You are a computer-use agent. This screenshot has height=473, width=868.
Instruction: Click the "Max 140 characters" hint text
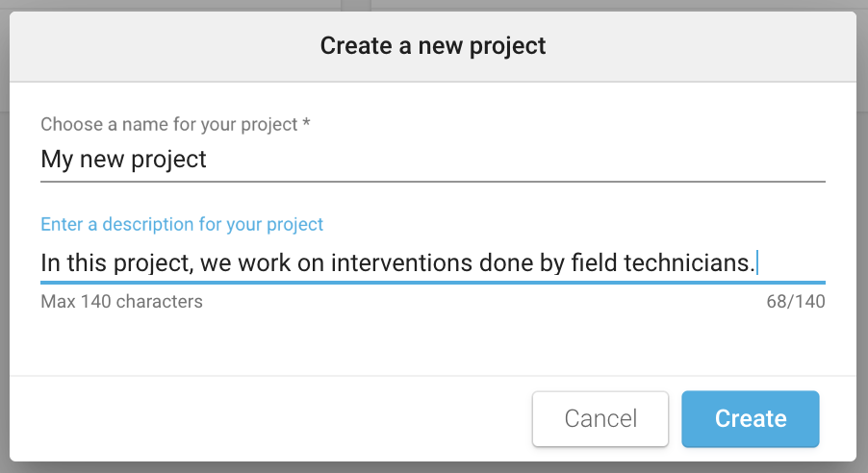click(x=121, y=302)
